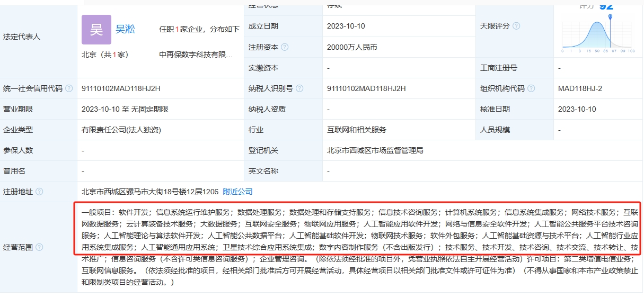644x298 pixels.
Task: Click the 互联网和相关服务 industry value
Action: tap(357, 130)
